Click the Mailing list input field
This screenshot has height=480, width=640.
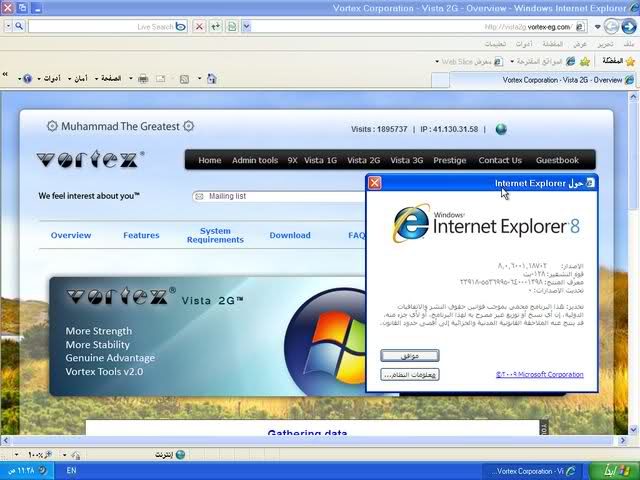279,196
